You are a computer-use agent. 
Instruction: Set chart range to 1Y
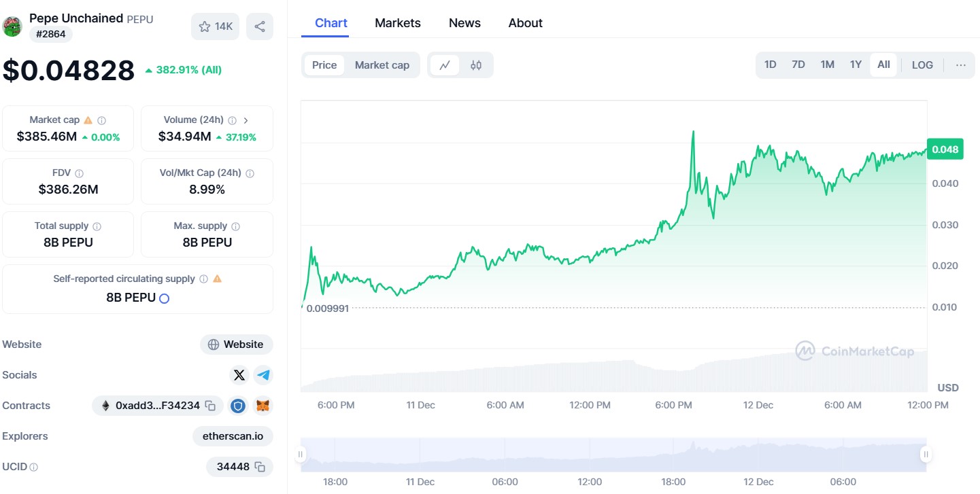click(x=856, y=65)
